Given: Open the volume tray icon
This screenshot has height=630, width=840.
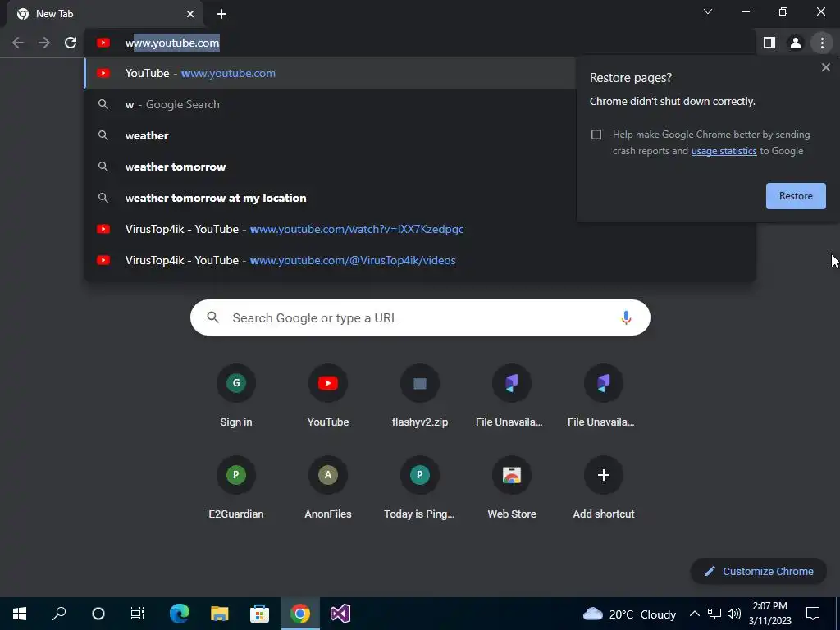Looking at the screenshot, I should click(734, 614).
